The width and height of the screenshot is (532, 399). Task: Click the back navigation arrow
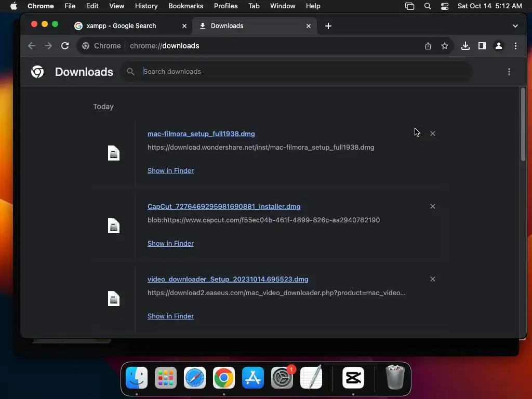click(32, 46)
